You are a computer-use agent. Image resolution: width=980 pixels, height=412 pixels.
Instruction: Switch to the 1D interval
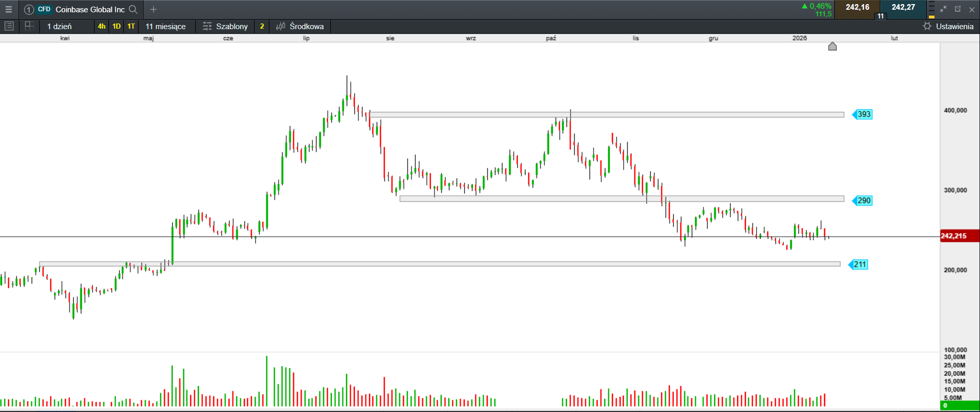pos(117,26)
